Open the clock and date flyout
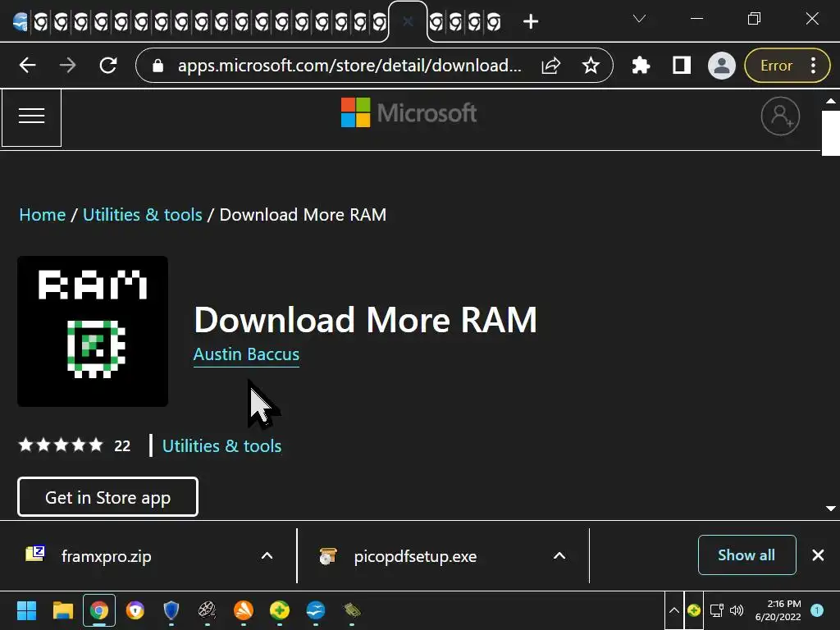 pyautogui.click(x=778, y=610)
